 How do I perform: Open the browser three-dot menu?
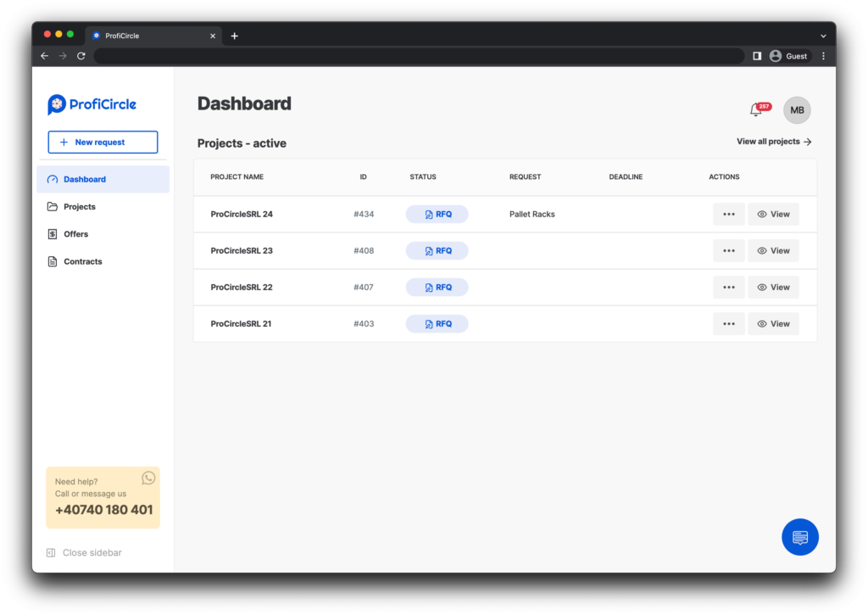(x=823, y=56)
